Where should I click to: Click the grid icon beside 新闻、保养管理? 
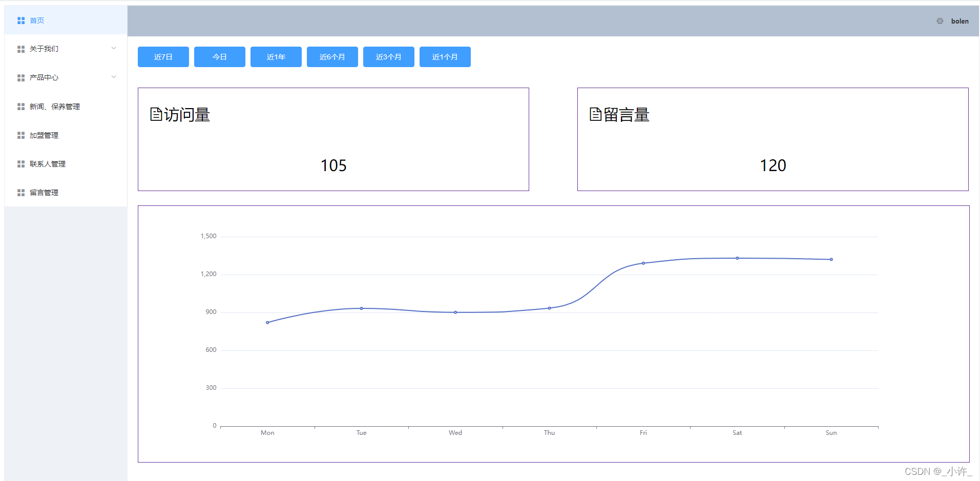(x=21, y=107)
